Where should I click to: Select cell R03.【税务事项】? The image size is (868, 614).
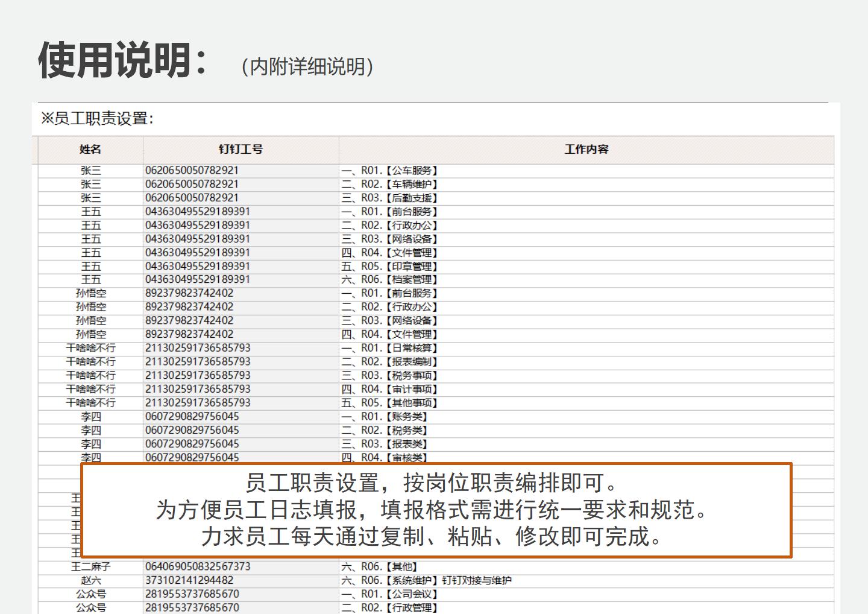(587, 376)
